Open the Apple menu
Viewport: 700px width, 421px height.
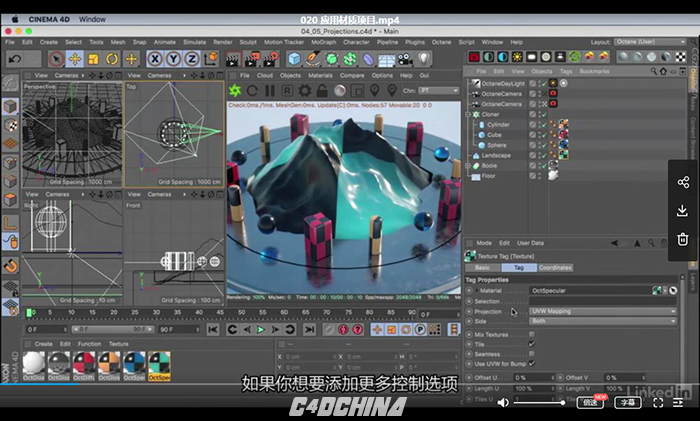[15, 19]
